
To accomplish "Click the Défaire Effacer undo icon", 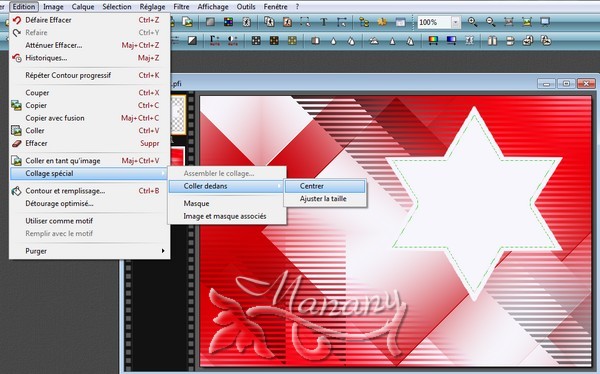I will point(16,20).
